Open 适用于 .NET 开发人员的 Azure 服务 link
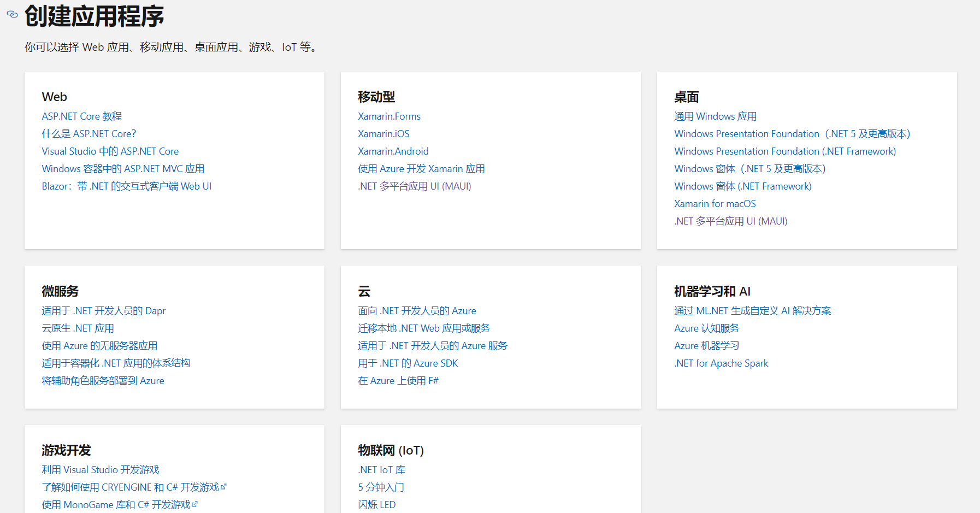This screenshot has width=980, height=513. point(433,346)
